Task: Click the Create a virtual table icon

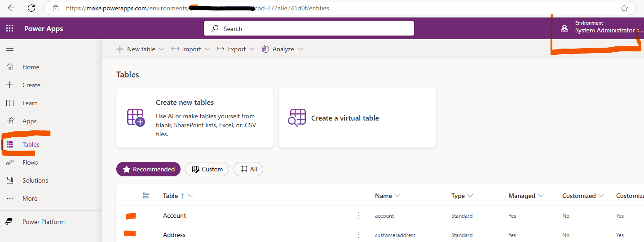Action: [x=297, y=118]
